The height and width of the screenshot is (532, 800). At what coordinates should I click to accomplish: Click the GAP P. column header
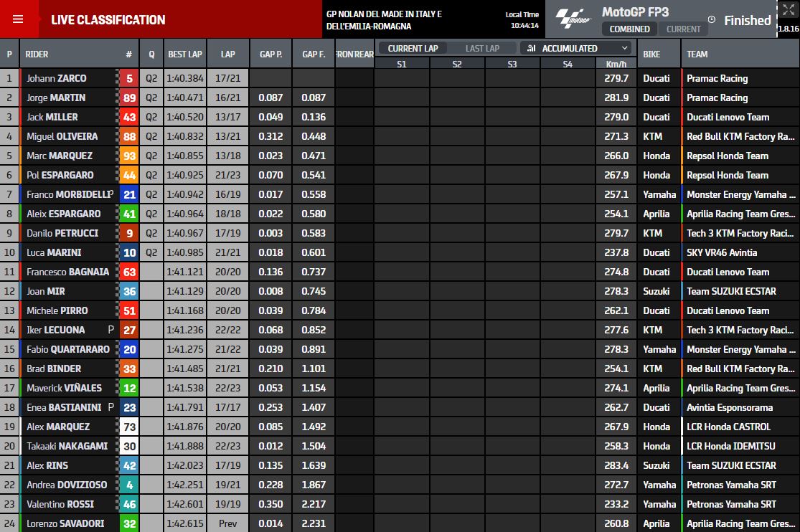(271, 54)
